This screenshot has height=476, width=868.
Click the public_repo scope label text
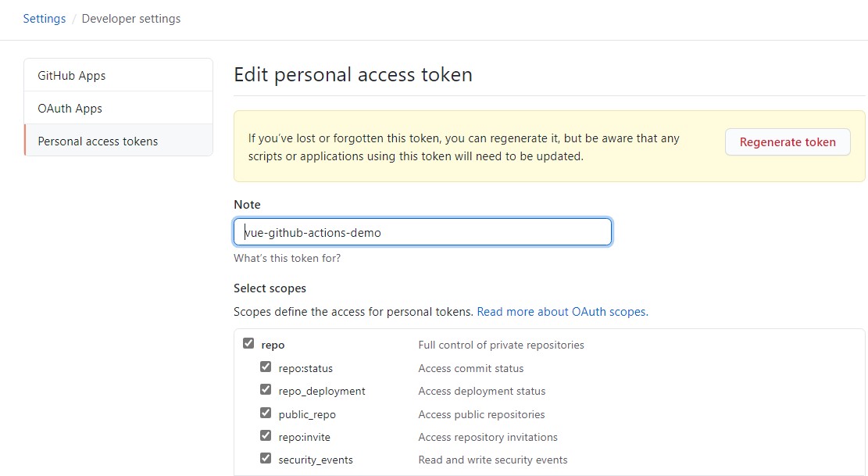coord(307,414)
